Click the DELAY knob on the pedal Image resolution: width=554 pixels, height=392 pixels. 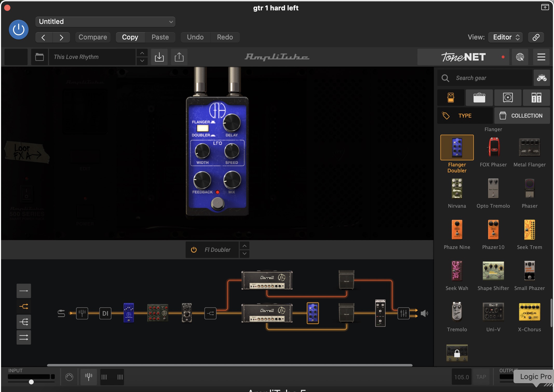pos(232,123)
